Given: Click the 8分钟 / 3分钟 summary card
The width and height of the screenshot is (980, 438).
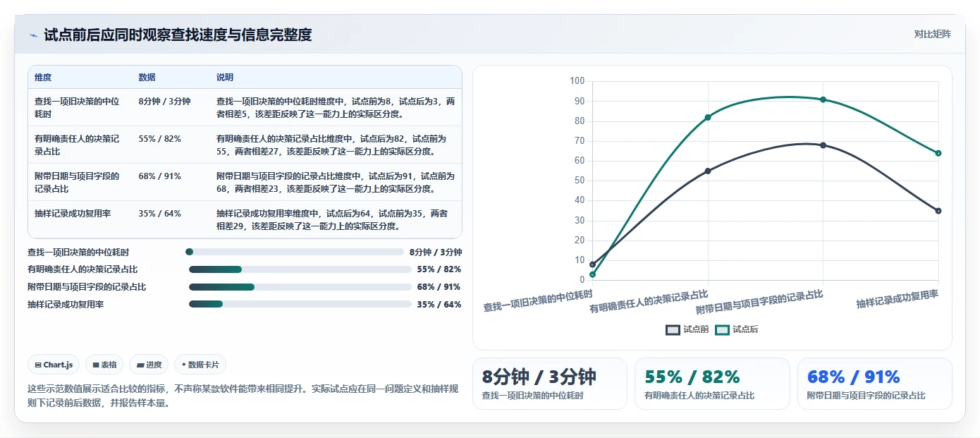Looking at the screenshot, I should coord(549,384).
